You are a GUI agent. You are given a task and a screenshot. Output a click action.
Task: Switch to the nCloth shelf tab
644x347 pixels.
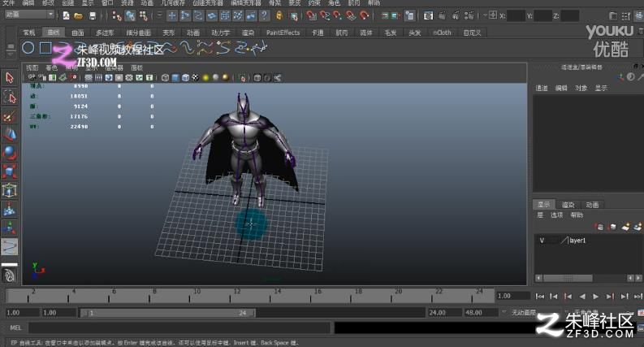pyautogui.click(x=442, y=33)
